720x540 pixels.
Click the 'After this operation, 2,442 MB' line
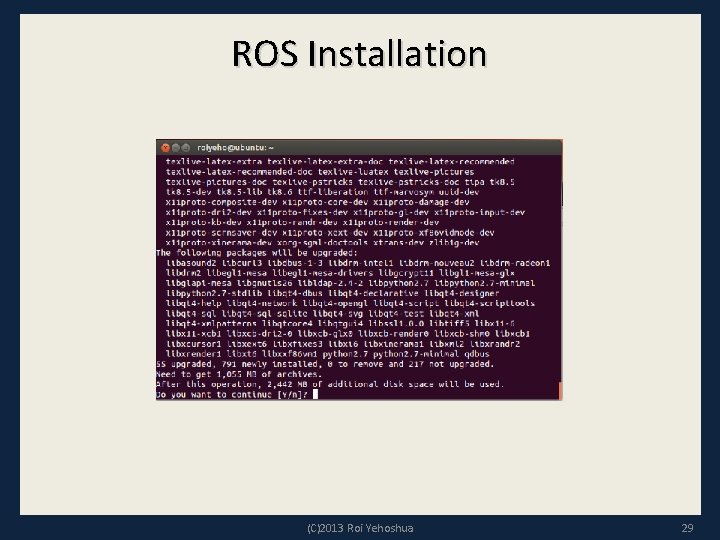tap(330, 384)
